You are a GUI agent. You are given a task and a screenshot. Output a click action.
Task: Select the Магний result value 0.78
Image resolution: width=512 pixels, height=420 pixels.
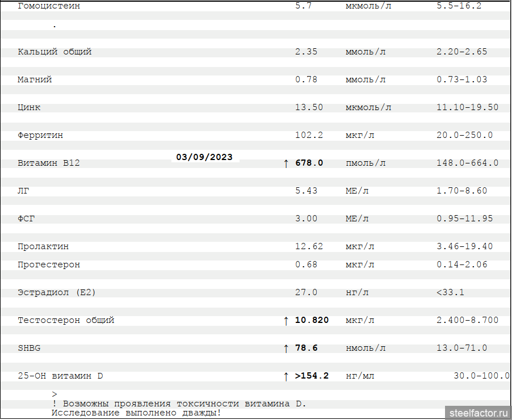pyautogui.click(x=306, y=79)
